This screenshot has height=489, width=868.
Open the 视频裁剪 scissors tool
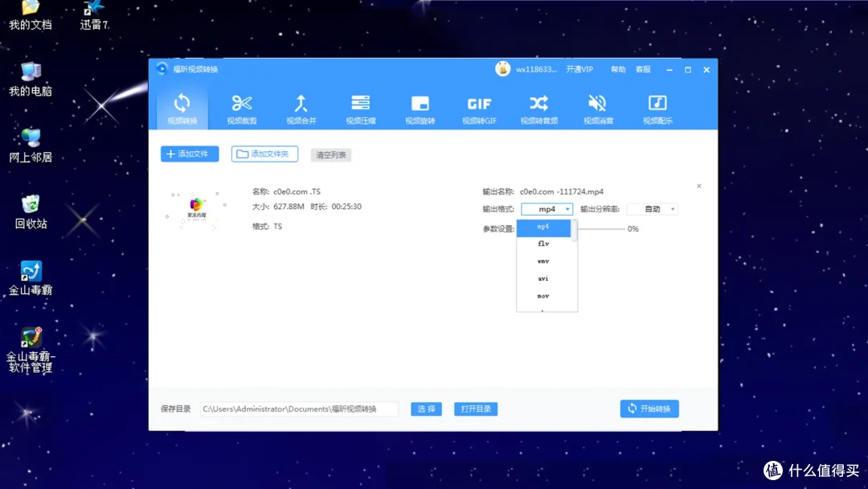(x=242, y=109)
